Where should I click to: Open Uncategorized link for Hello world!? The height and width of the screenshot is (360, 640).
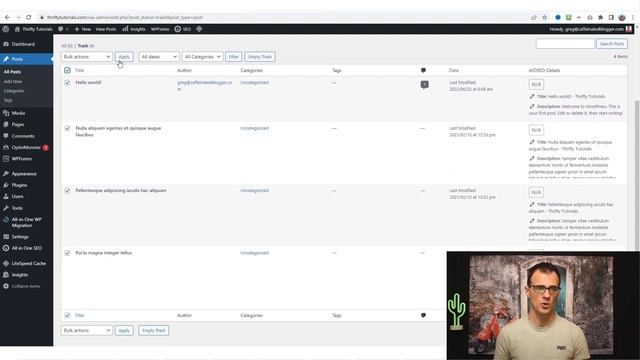(255, 82)
